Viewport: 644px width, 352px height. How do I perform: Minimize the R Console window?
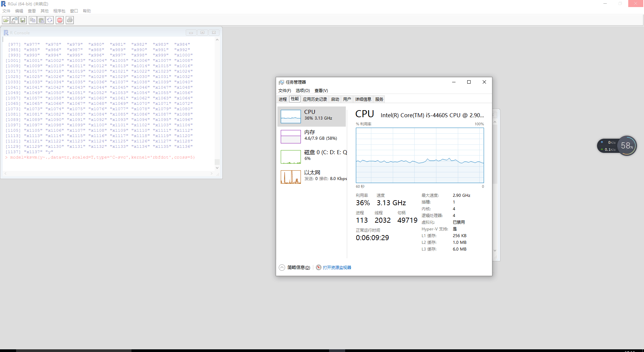click(191, 33)
